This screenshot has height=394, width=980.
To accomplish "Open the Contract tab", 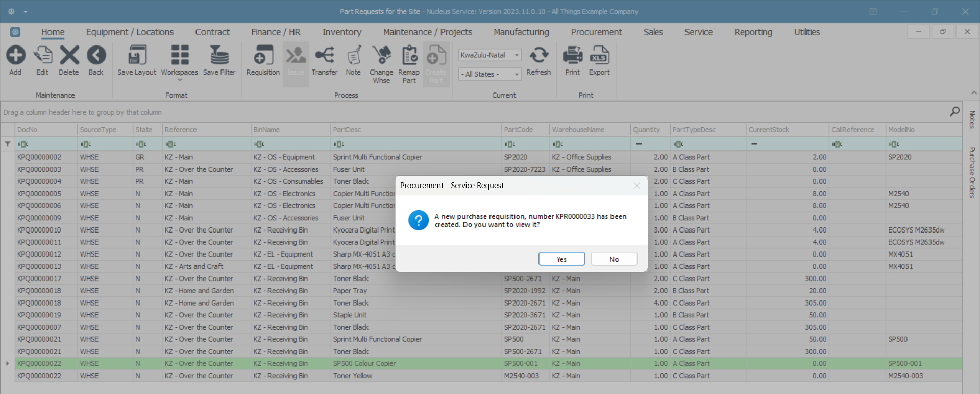I will click(212, 32).
